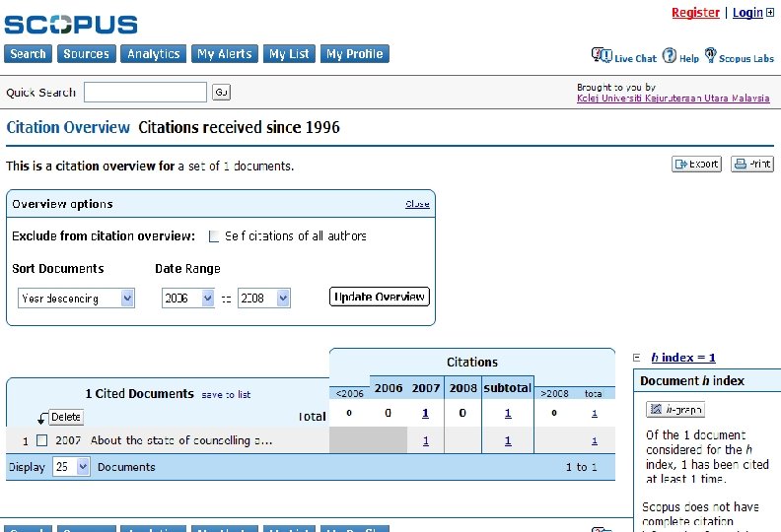Expand the Login plus icon
This screenshot has width=781, height=532.
pos(770,13)
